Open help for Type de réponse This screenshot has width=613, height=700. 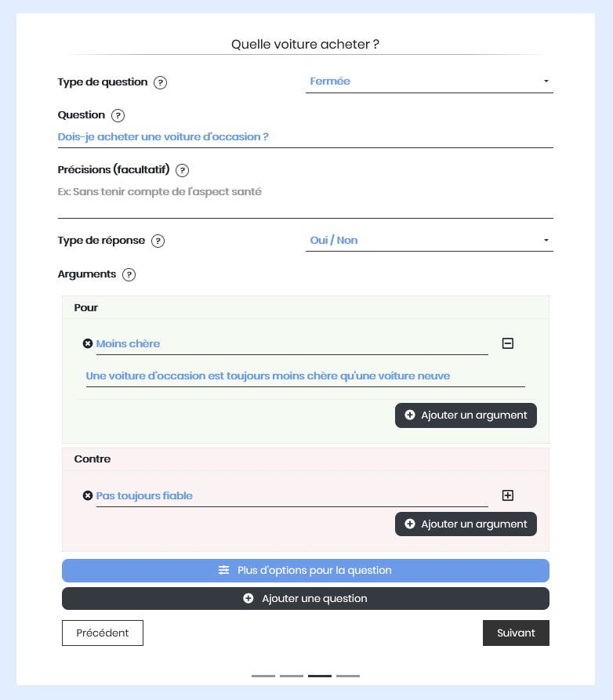[158, 241]
